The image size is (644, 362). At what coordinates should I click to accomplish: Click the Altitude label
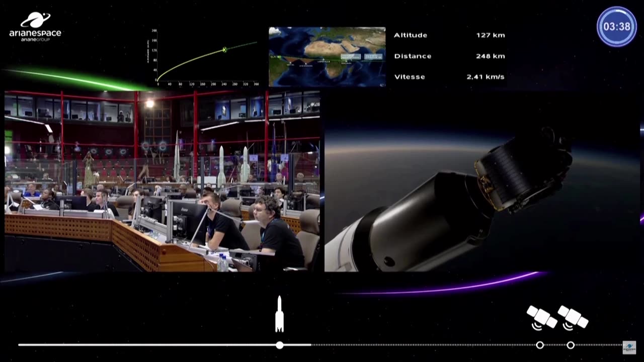tap(411, 35)
